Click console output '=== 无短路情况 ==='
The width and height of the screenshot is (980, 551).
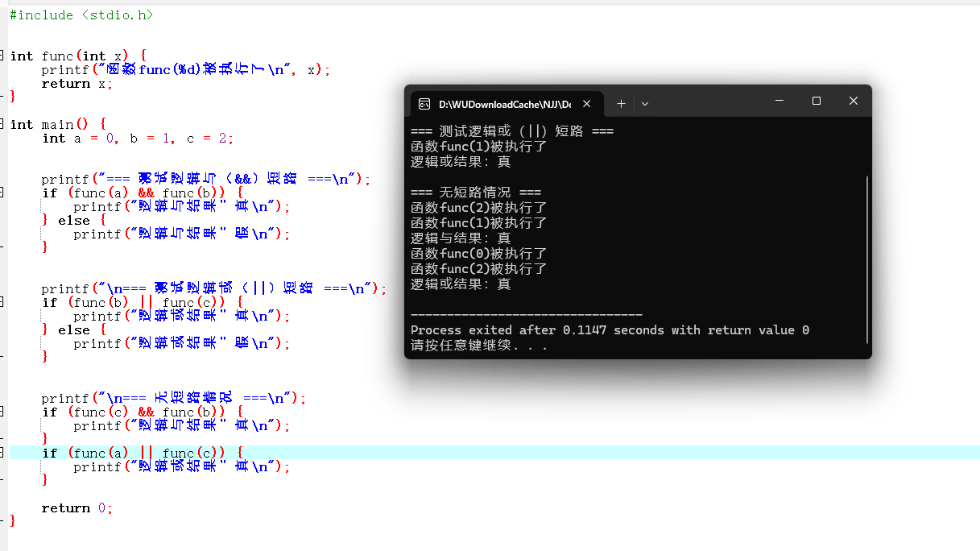(476, 193)
